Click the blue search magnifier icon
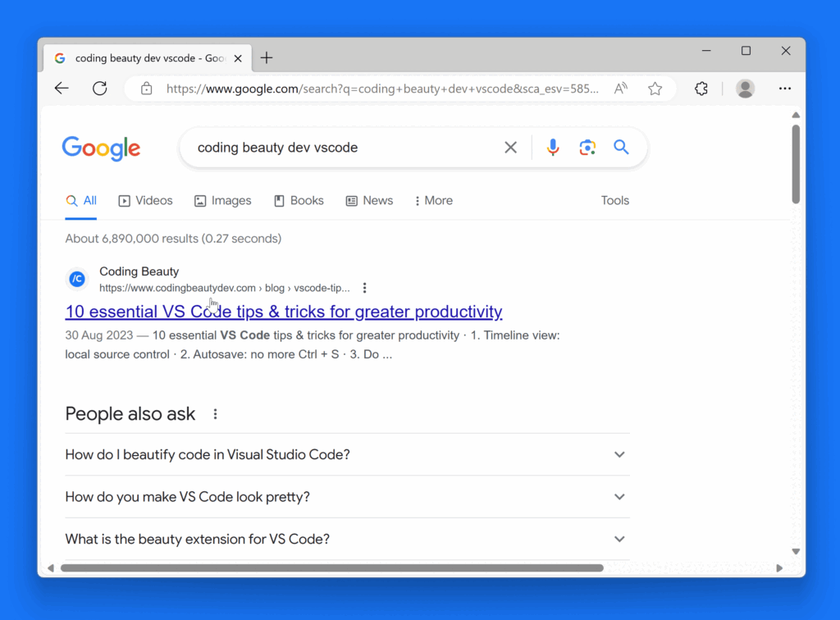The height and width of the screenshot is (620, 840). (x=621, y=148)
